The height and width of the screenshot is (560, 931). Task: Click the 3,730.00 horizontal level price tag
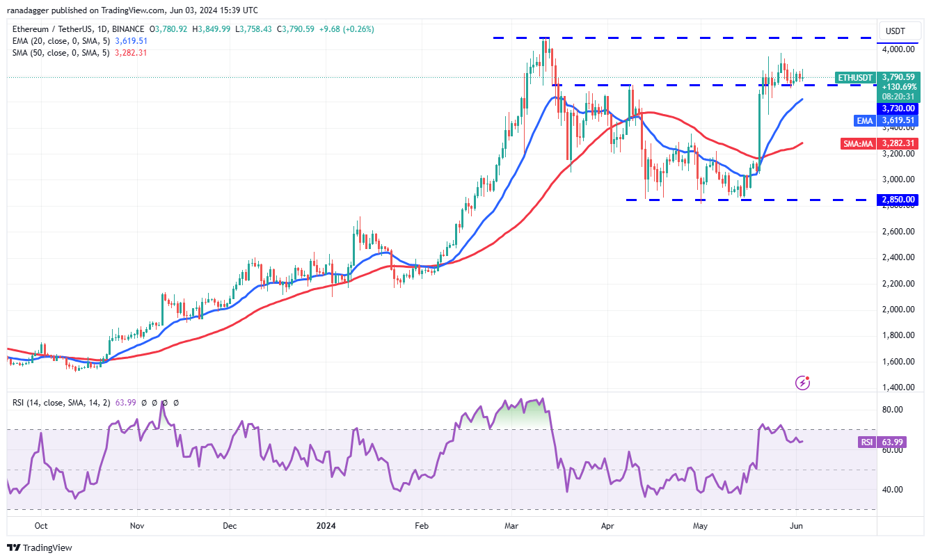point(900,109)
